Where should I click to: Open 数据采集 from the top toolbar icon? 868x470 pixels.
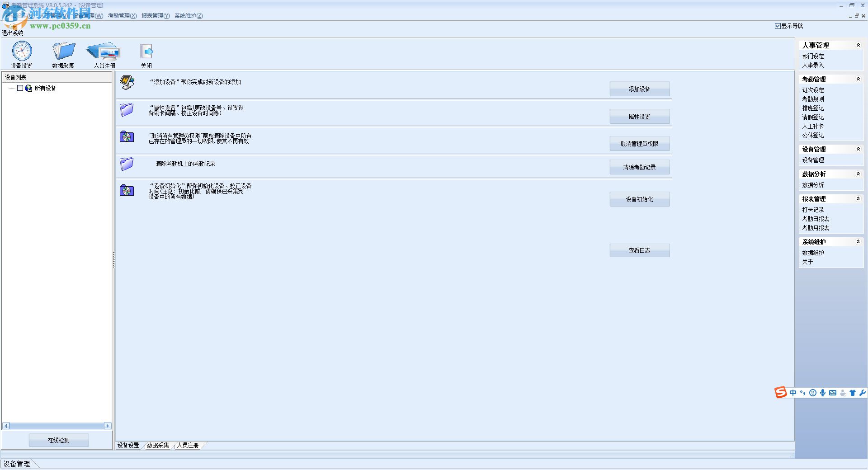(x=63, y=51)
